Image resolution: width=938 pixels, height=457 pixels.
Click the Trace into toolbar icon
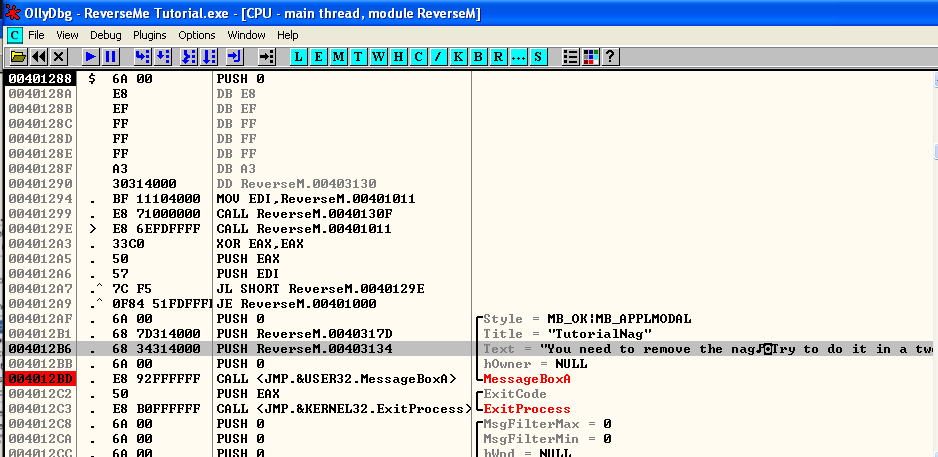click(x=189, y=57)
